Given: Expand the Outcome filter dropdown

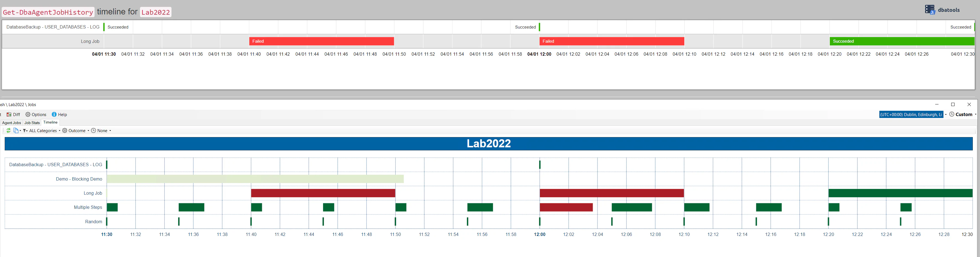Looking at the screenshot, I should click(x=76, y=131).
